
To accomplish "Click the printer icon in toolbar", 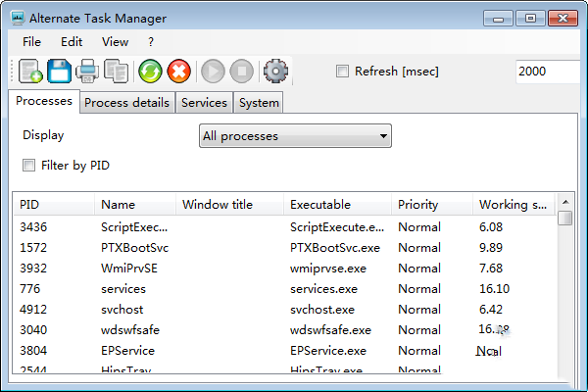I will point(87,71).
